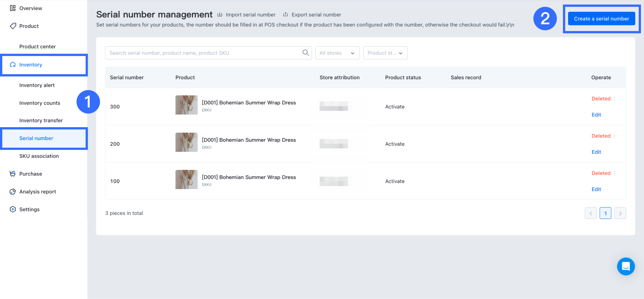Edit serial number 300 row

click(x=596, y=115)
